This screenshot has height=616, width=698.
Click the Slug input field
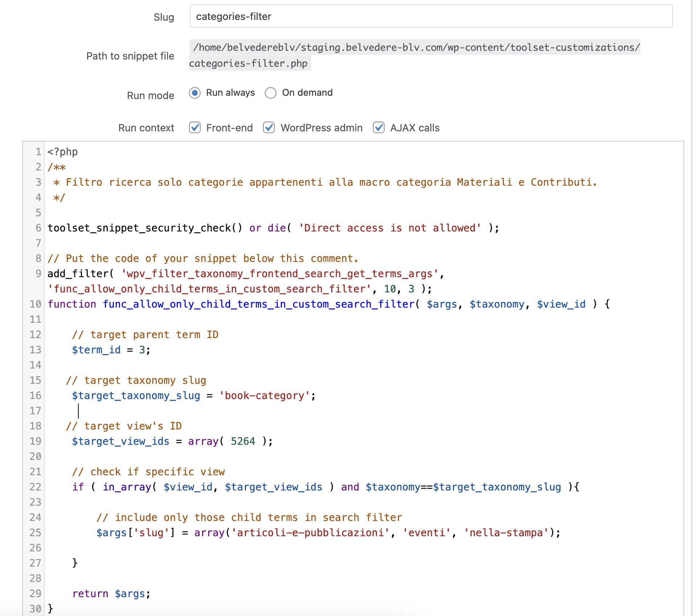click(431, 16)
